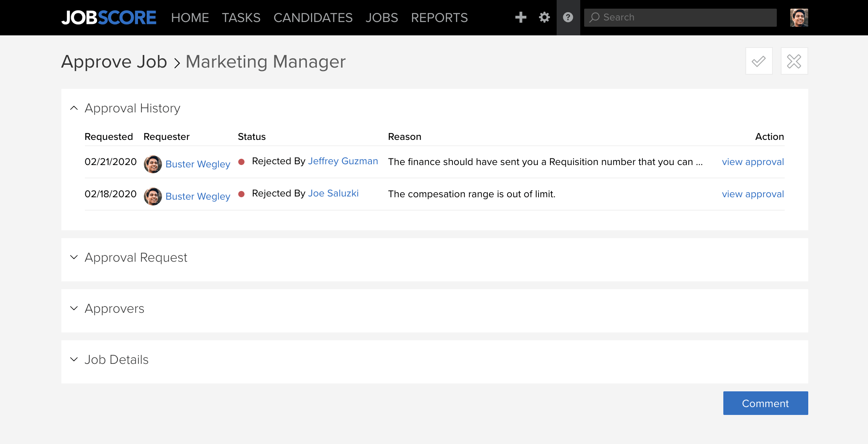Collapse the Approval History section
868x444 pixels.
tap(74, 108)
